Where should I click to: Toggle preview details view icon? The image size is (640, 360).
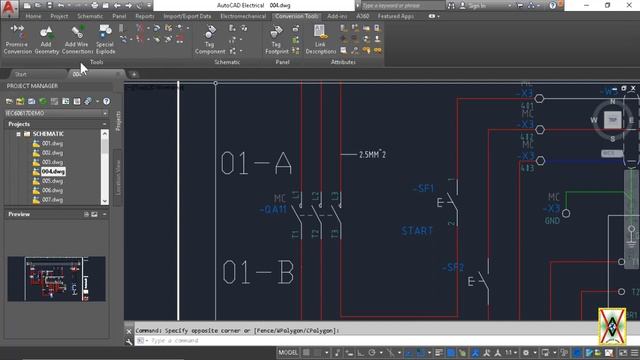tap(86, 214)
